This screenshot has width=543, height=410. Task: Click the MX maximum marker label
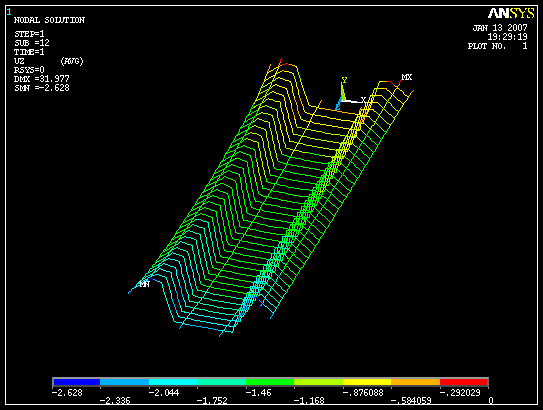tap(407, 77)
